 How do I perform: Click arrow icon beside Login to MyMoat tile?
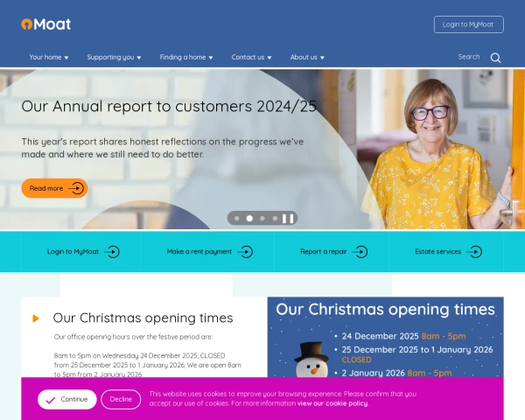pyautogui.click(x=112, y=251)
